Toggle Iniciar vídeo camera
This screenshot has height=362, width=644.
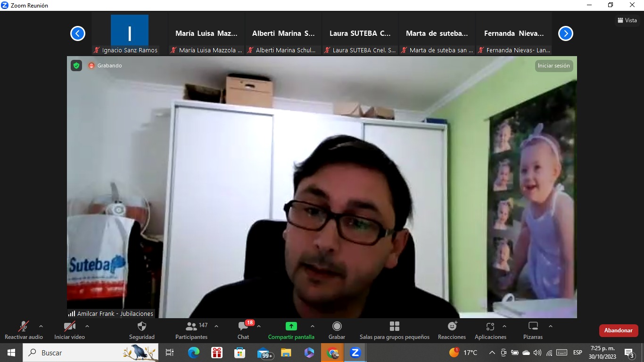(69, 327)
